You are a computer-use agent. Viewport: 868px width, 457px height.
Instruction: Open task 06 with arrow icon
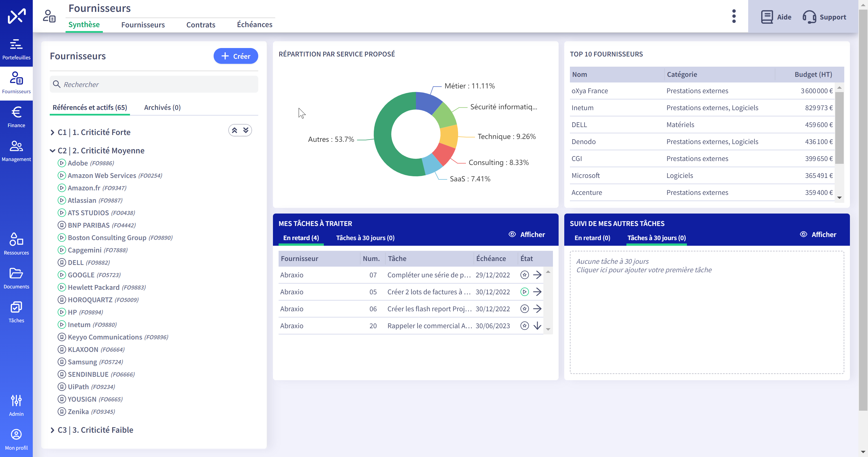coord(537,309)
